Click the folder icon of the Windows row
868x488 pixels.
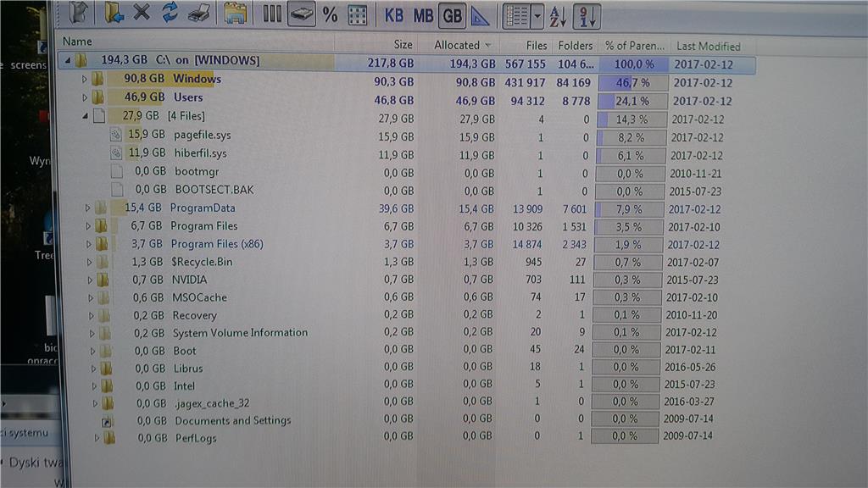pyautogui.click(x=97, y=79)
